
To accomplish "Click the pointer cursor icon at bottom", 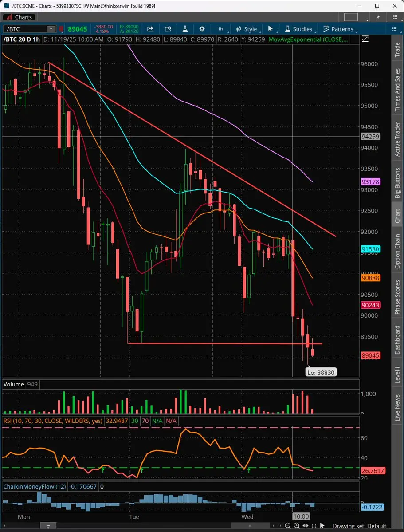I will pyautogui.click(x=322, y=526).
